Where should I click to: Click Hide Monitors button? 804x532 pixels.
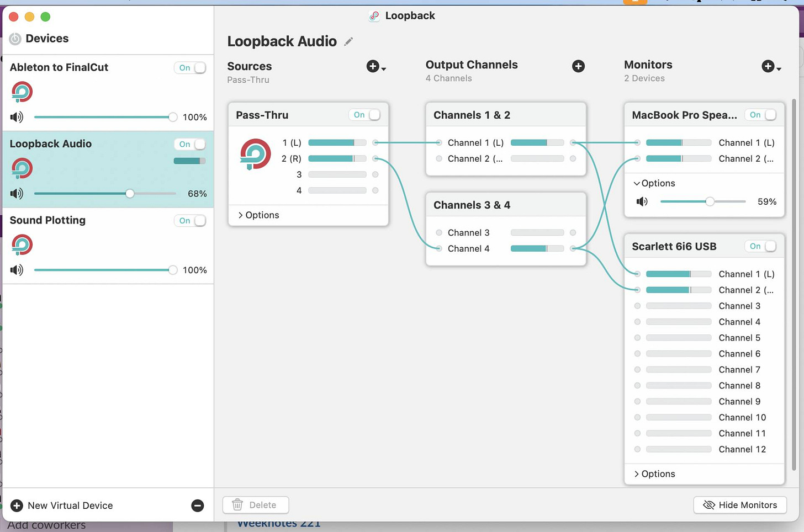click(740, 505)
